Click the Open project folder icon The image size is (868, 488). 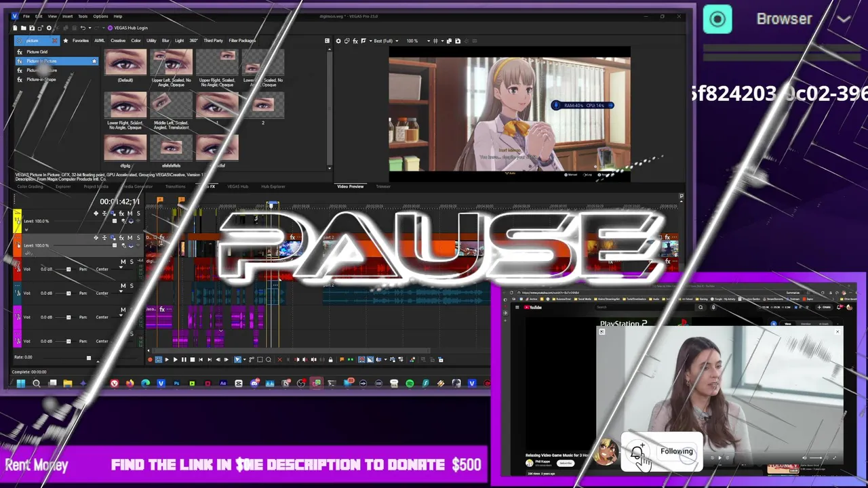tap(23, 28)
